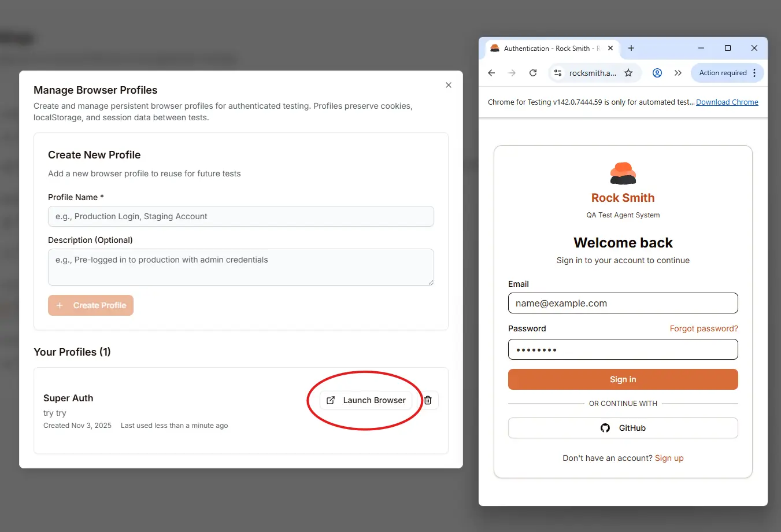Click the site info icon in address bar
781x532 pixels.
tap(557, 73)
